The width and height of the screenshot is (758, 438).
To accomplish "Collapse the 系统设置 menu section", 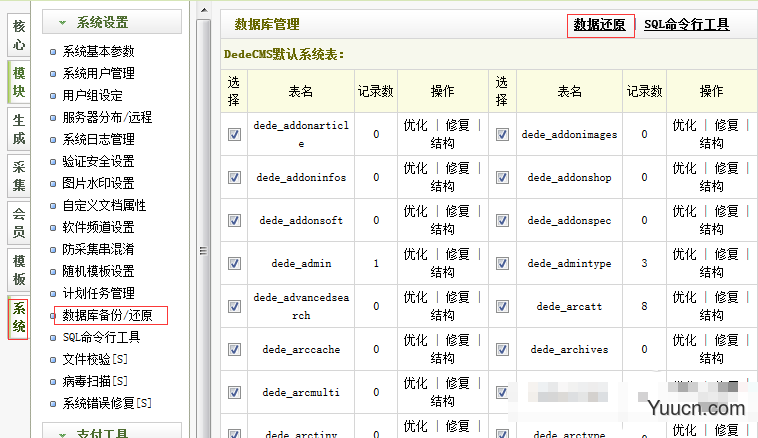I will pos(112,22).
